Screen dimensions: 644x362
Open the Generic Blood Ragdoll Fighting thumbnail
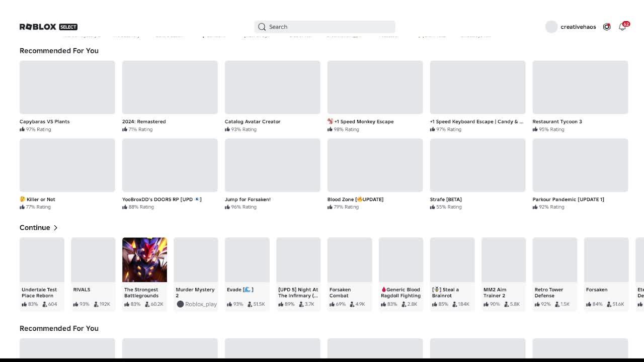tap(401, 260)
